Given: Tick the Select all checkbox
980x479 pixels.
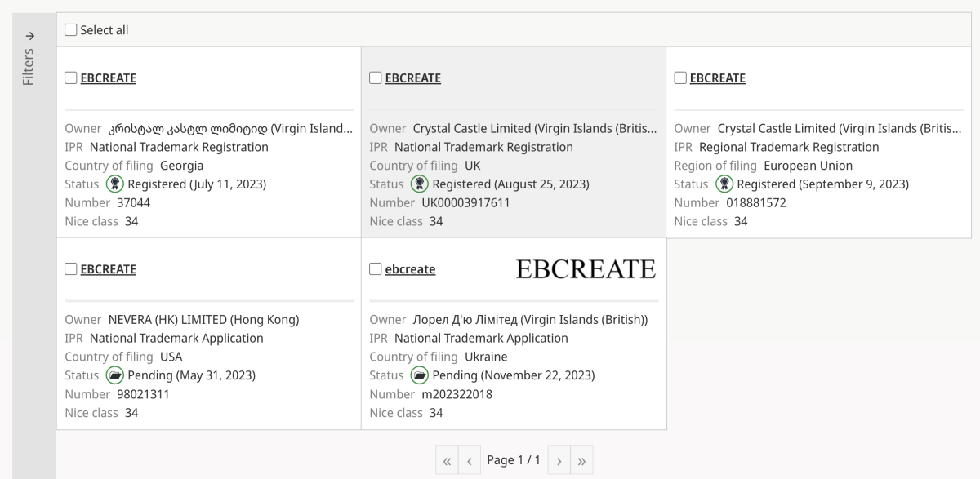Looking at the screenshot, I should pyautogui.click(x=71, y=30).
